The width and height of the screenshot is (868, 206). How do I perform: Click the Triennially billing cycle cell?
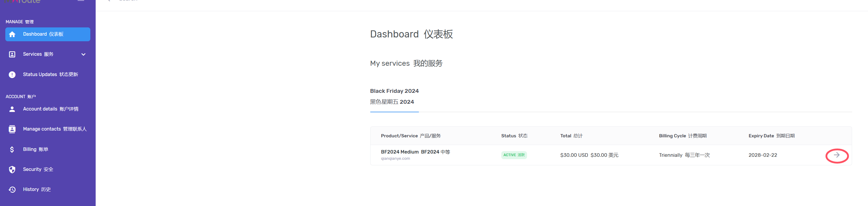click(684, 155)
